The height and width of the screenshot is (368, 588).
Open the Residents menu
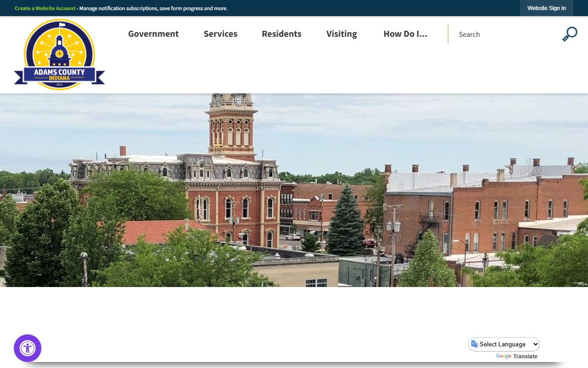pyautogui.click(x=282, y=34)
